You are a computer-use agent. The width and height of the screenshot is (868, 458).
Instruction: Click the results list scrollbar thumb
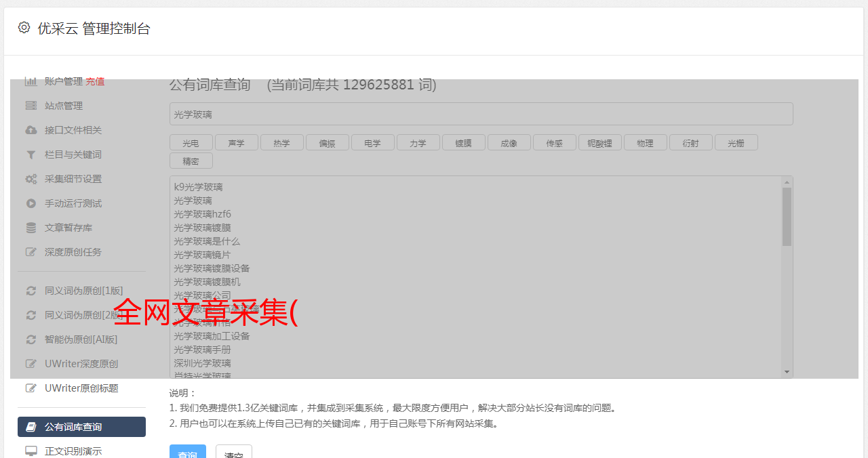[787, 217]
